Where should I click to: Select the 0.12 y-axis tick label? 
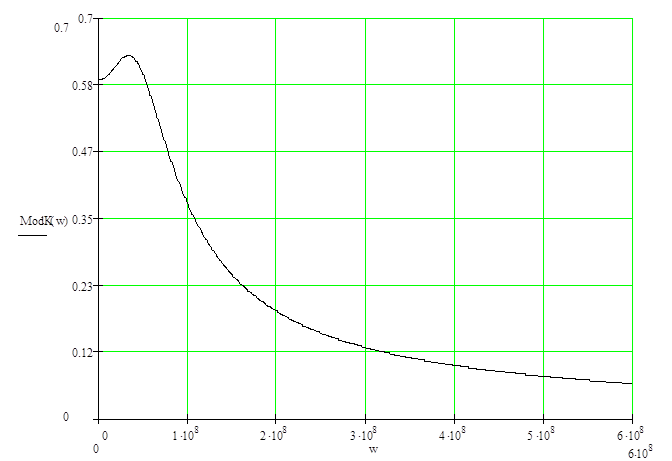coord(66,352)
